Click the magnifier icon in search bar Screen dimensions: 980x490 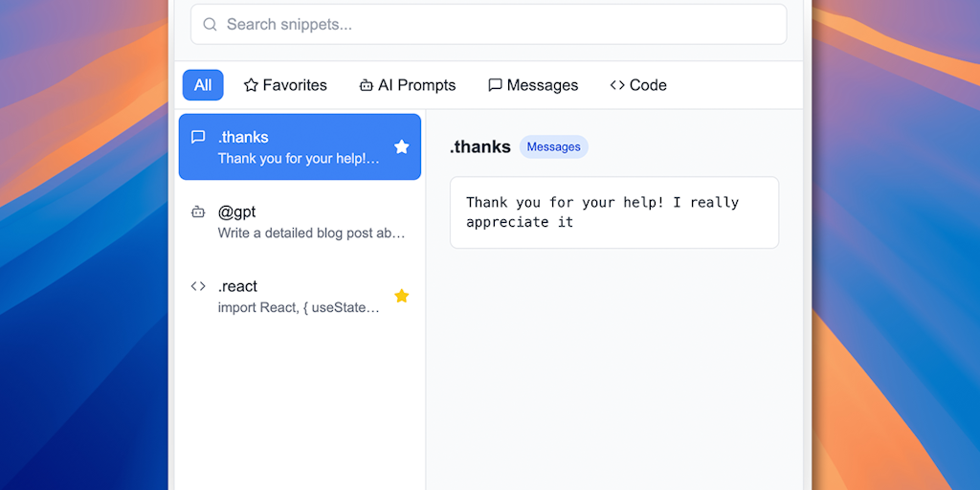211,25
